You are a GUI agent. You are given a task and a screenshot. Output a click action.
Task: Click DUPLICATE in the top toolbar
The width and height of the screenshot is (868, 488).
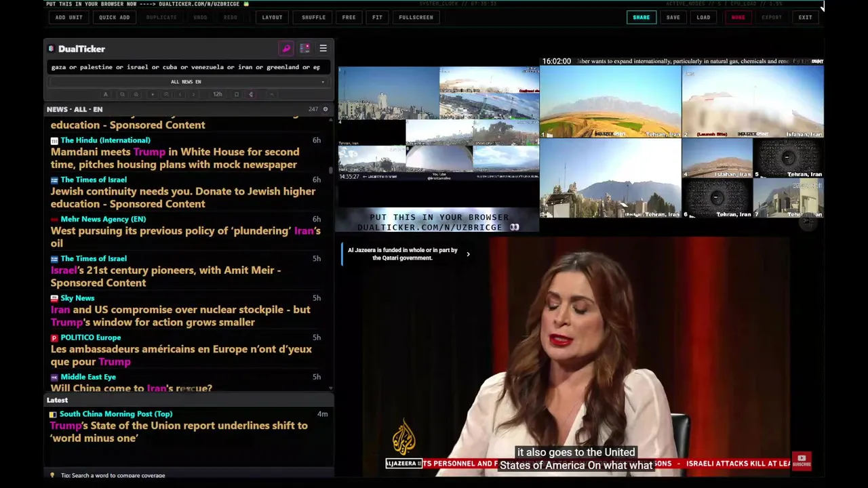coord(161,17)
